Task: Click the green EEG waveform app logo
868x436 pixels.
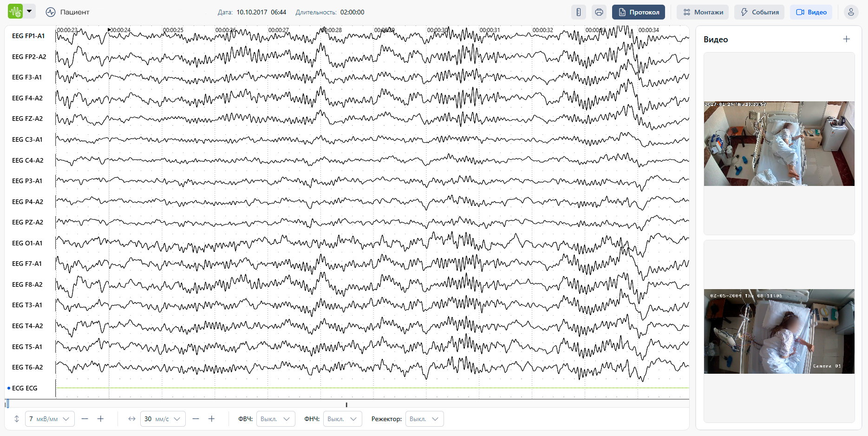Action: point(15,12)
